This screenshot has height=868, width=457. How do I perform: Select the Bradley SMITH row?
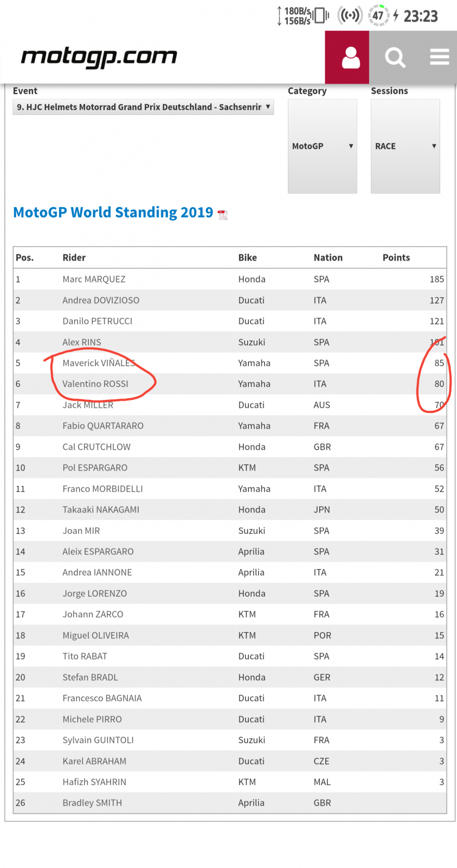click(x=230, y=802)
